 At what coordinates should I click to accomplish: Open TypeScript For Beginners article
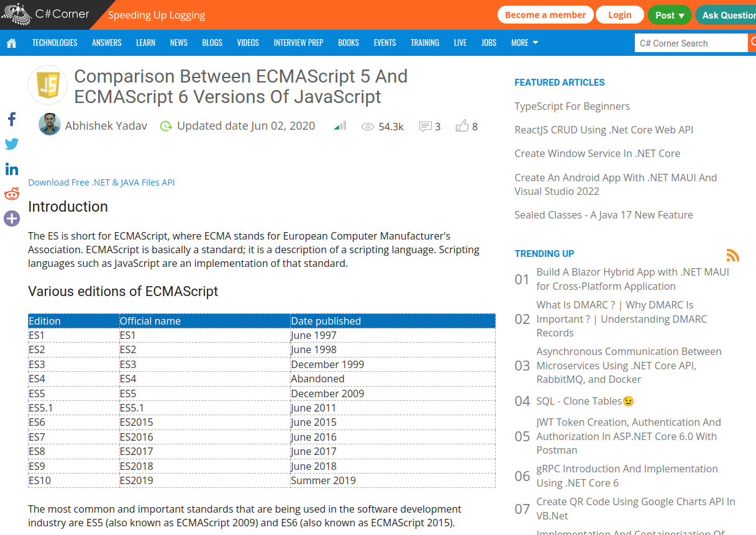(572, 106)
